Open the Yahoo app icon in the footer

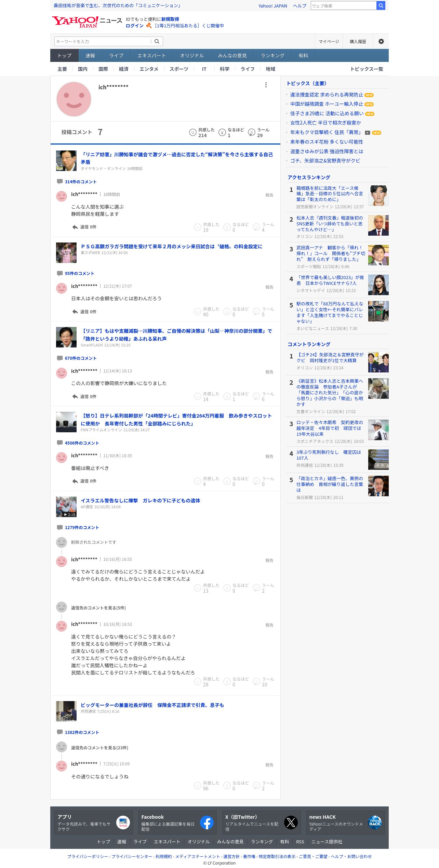(x=123, y=823)
